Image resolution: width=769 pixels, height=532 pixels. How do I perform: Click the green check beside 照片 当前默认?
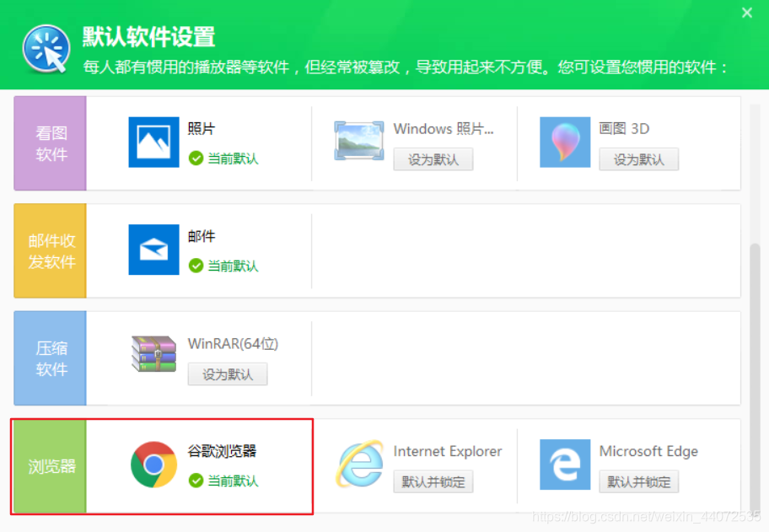pos(196,159)
